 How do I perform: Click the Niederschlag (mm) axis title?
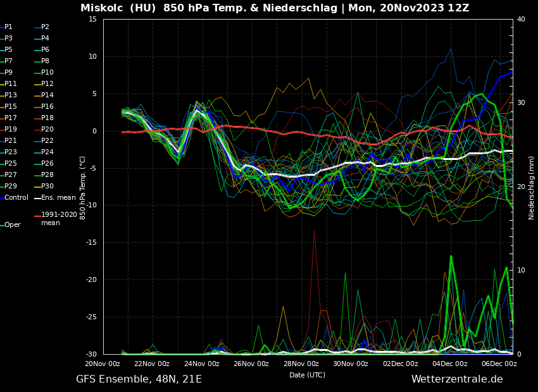click(x=532, y=187)
